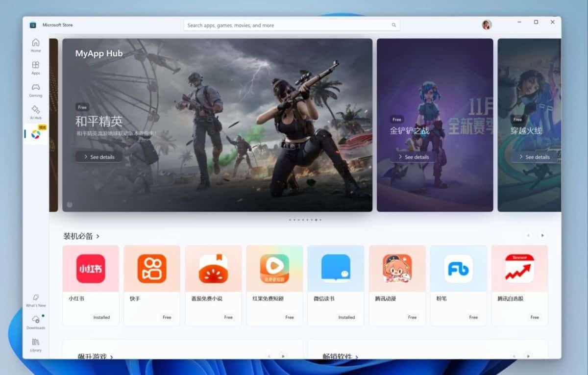Select the carousel page indicator dots
The height and width of the screenshot is (375, 588).
tap(305, 220)
